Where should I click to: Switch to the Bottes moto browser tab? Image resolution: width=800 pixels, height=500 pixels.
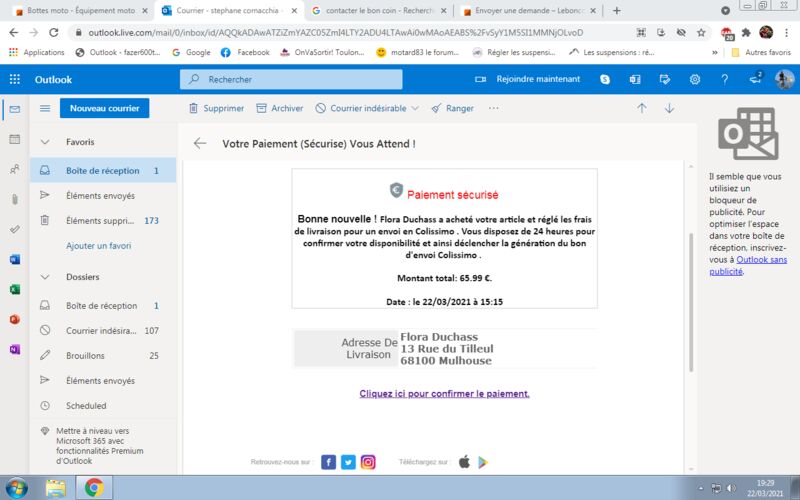tap(76, 10)
